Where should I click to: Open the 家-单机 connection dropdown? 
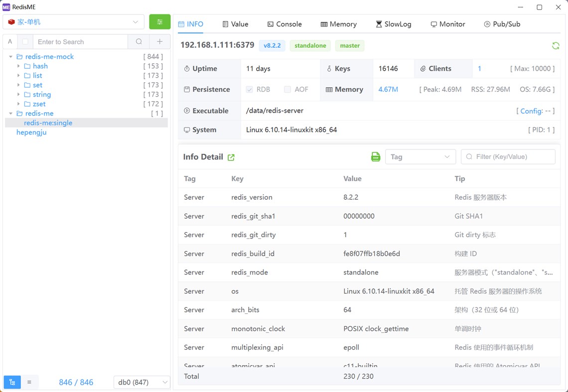(74, 22)
